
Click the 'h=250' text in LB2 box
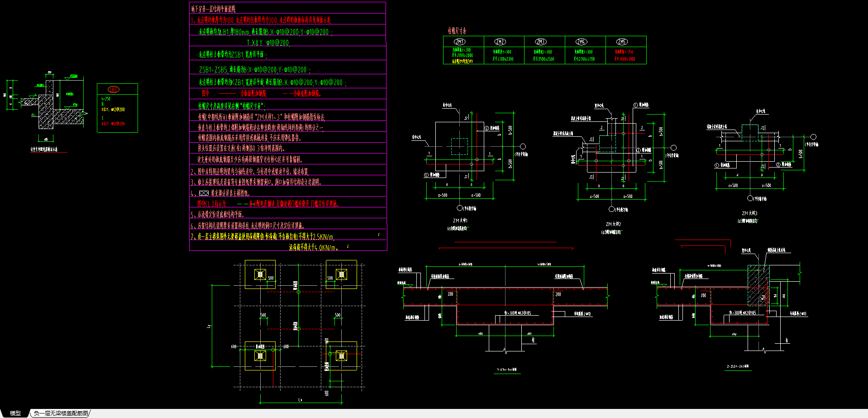point(106,99)
